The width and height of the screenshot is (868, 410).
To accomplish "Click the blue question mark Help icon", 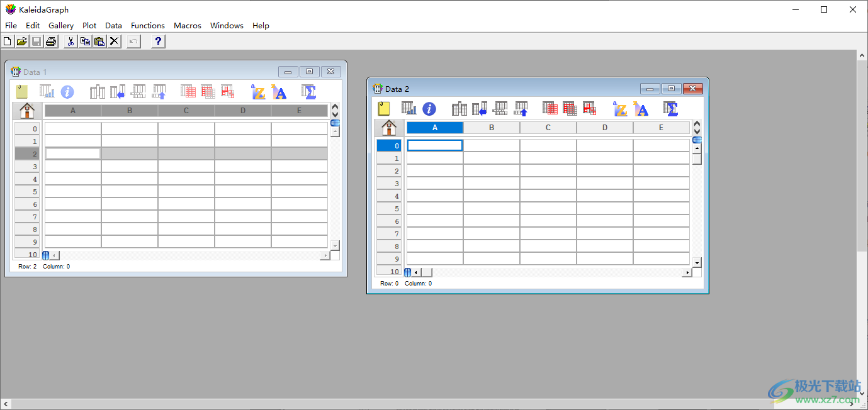I will point(158,42).
